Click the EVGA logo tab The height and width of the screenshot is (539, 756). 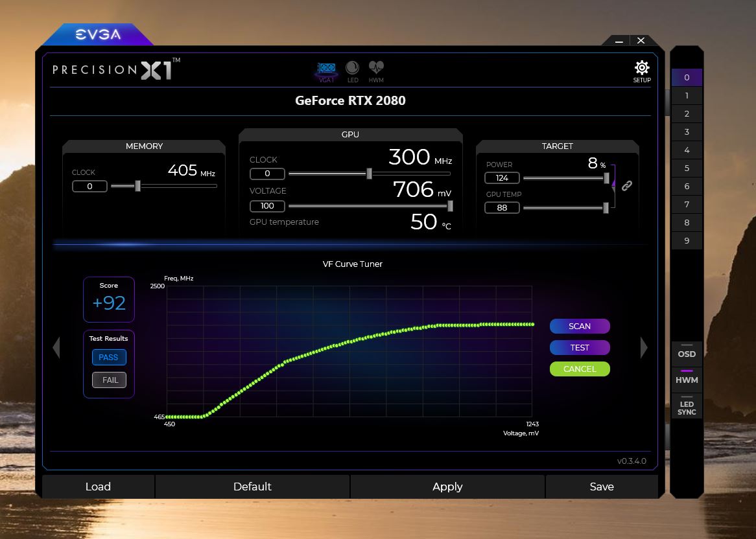click(x=98, y=34)
